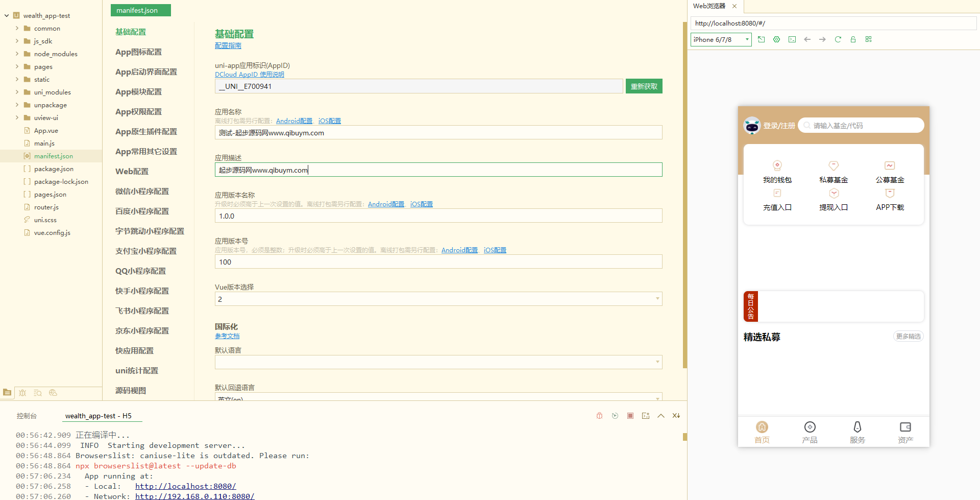
Task: Click the red debug bug icon in console
Action: tap(600, 416)
